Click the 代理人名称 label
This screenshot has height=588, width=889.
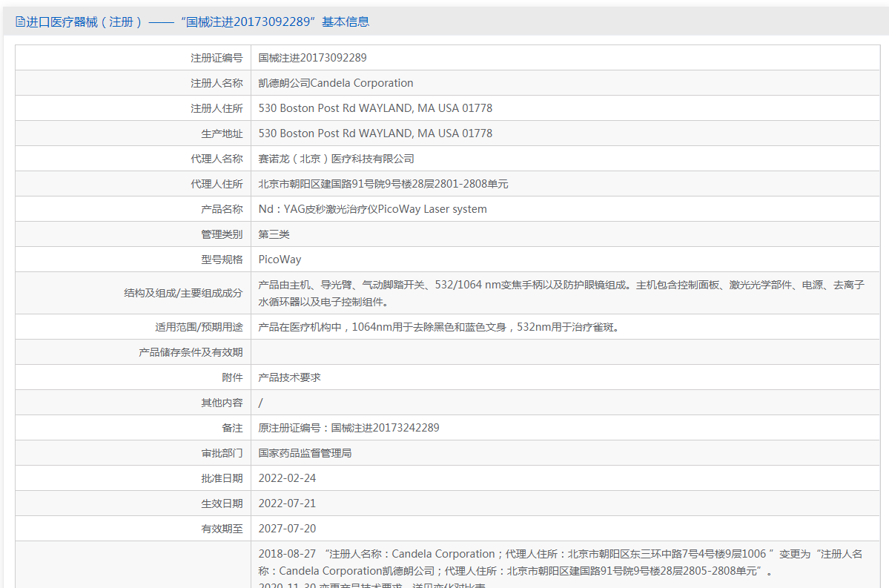coord(217,159)
